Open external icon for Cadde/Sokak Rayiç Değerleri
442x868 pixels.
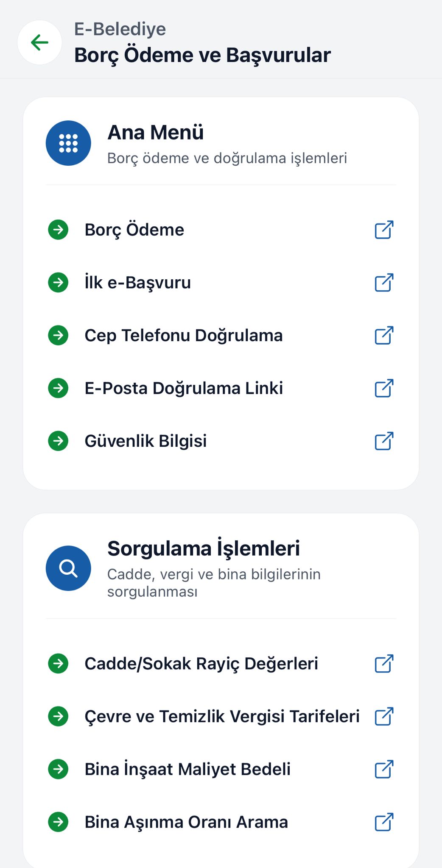point(384,664)
